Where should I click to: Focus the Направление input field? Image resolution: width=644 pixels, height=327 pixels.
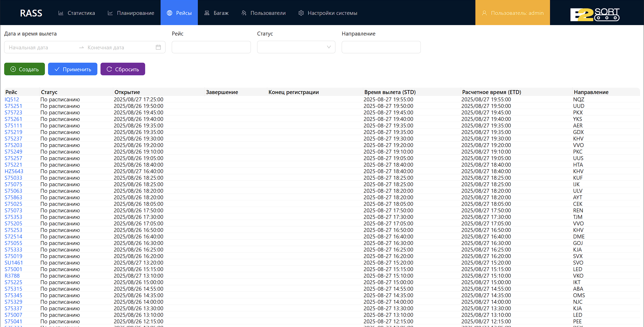[381, 47]
